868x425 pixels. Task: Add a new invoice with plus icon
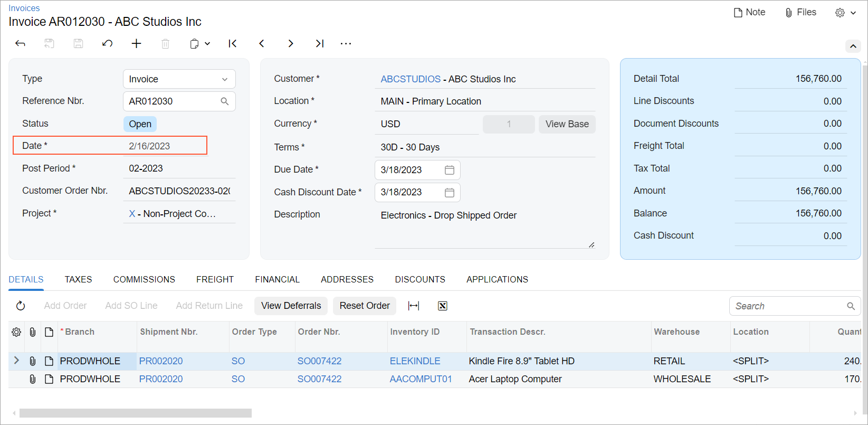[136, 44]
